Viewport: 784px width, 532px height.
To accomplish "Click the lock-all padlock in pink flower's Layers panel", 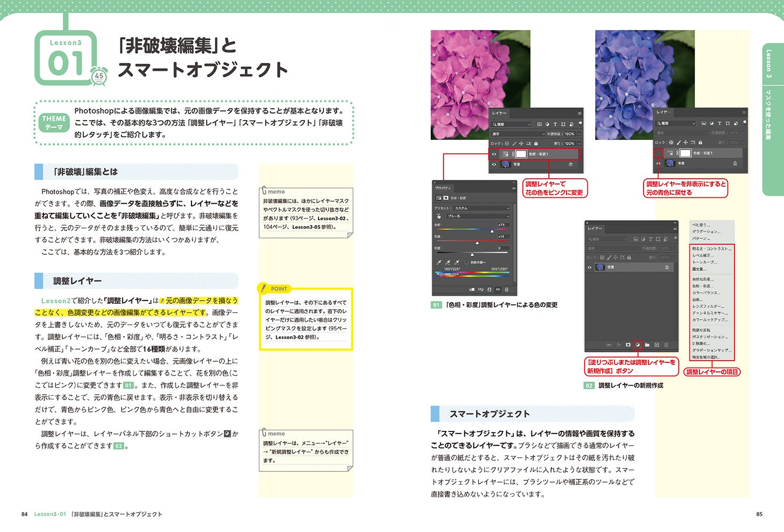I will 536,144.
